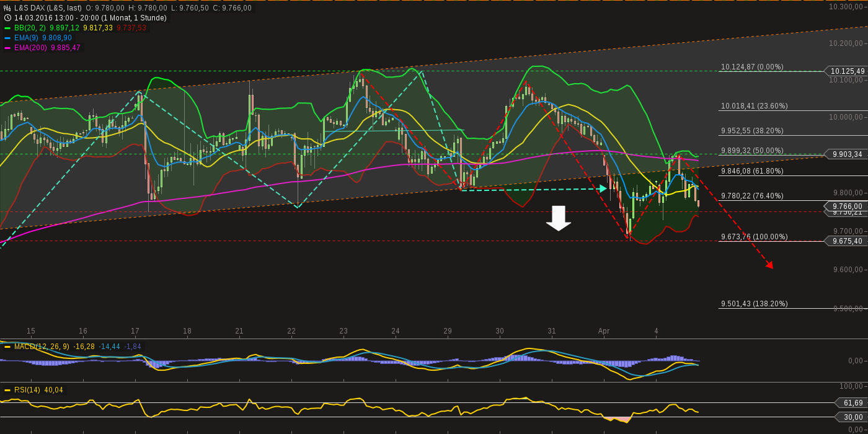The width and height of the screenshot is (868, 434).
Task: Click the current price tag 9.766,00
Action: point(844,206)
